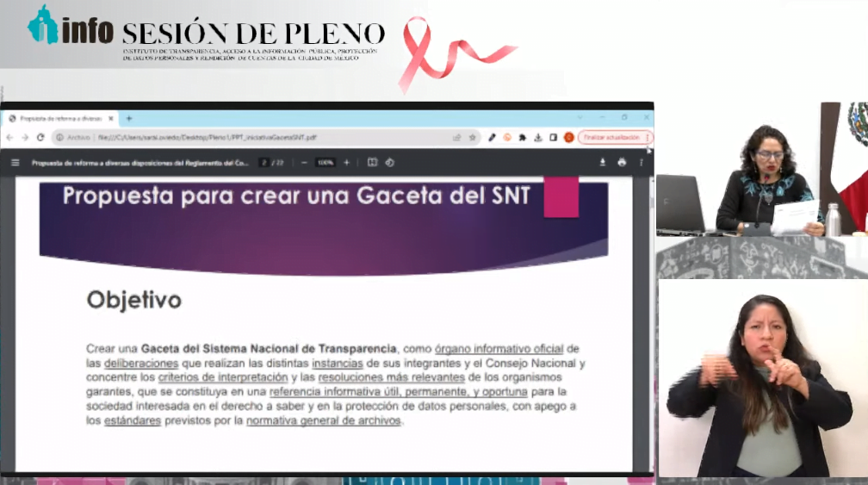Reload the page with the refresh button
The height and width of the screenshot is (485, 868).
[x=40, y=137]
